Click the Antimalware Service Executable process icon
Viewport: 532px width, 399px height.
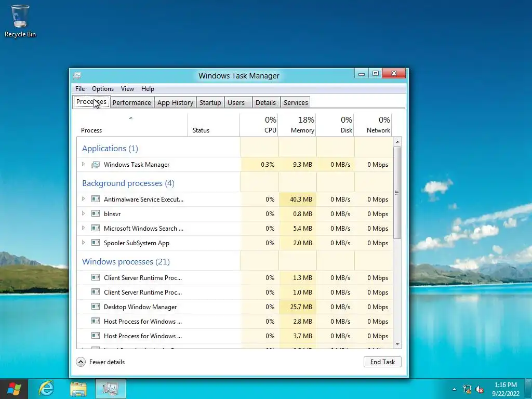tap(96, 199)
